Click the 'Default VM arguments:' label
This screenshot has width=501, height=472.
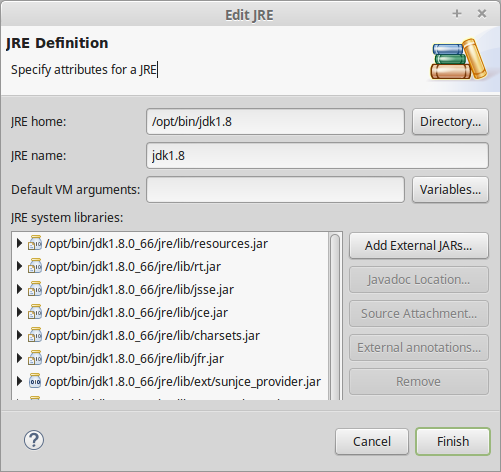click(76, 190)
